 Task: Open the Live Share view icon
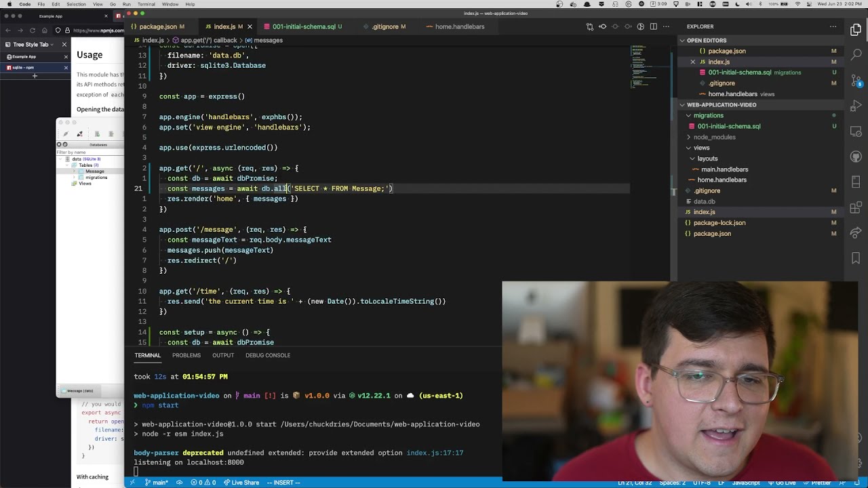856,232
